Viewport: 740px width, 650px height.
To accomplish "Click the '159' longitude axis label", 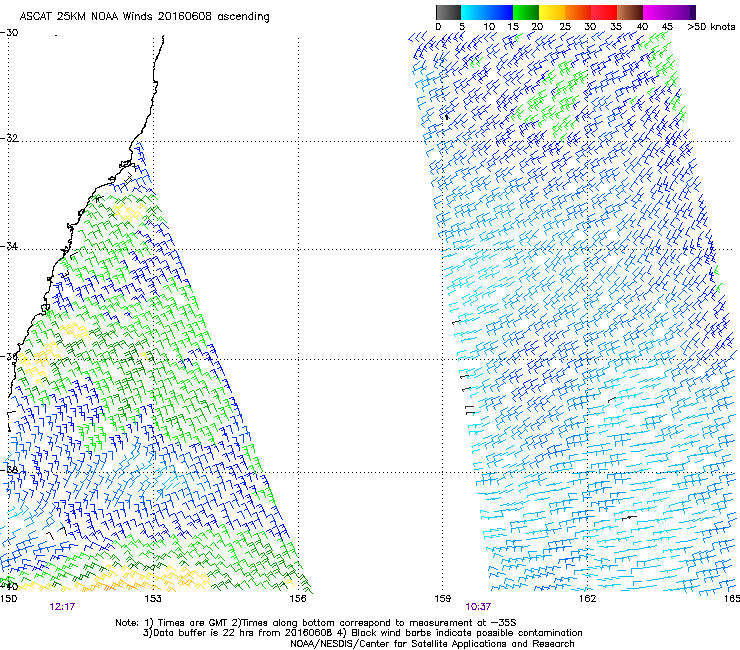I will click(442, 599).
